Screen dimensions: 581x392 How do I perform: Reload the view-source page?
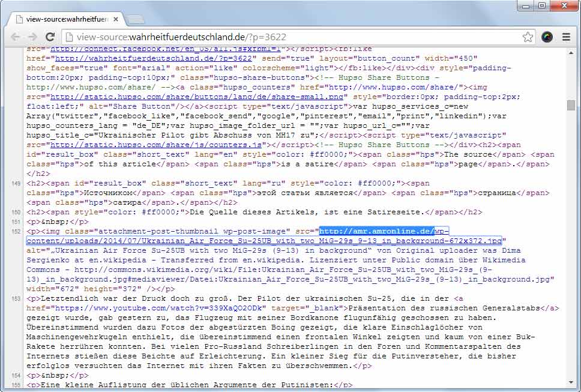tap(50, 37)
